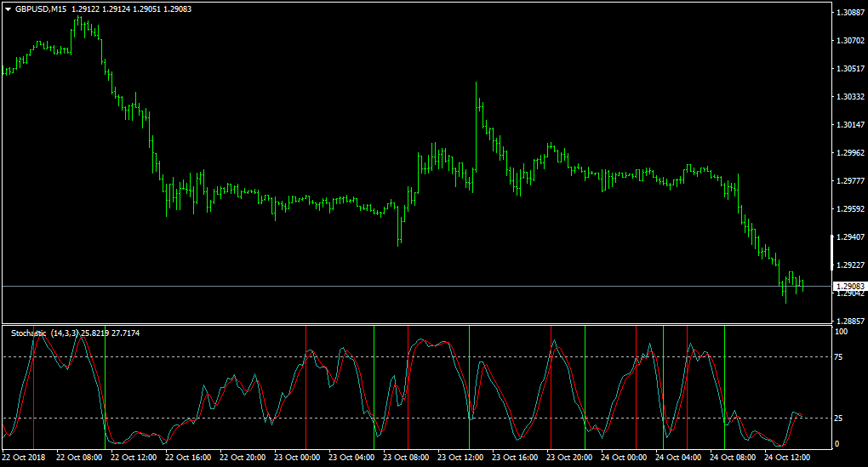Click the 1.29777 price scale label

click(x=850, y=181)
